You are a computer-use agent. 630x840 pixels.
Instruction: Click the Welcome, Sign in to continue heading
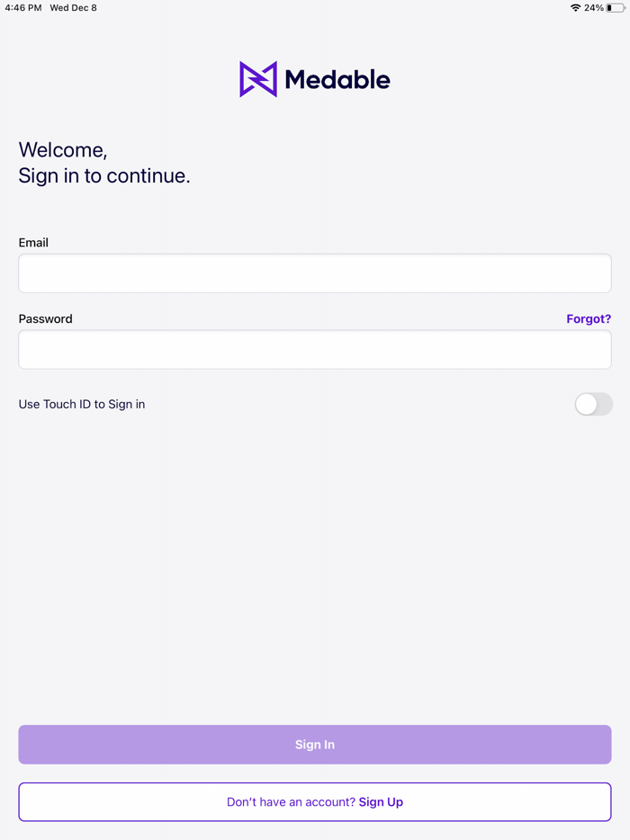[x=103, y=163]
